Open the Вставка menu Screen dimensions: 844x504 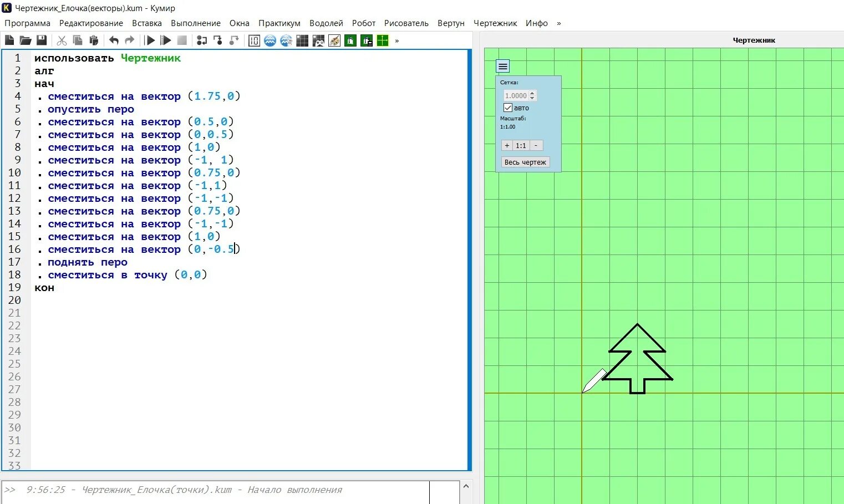click(147, 23)
